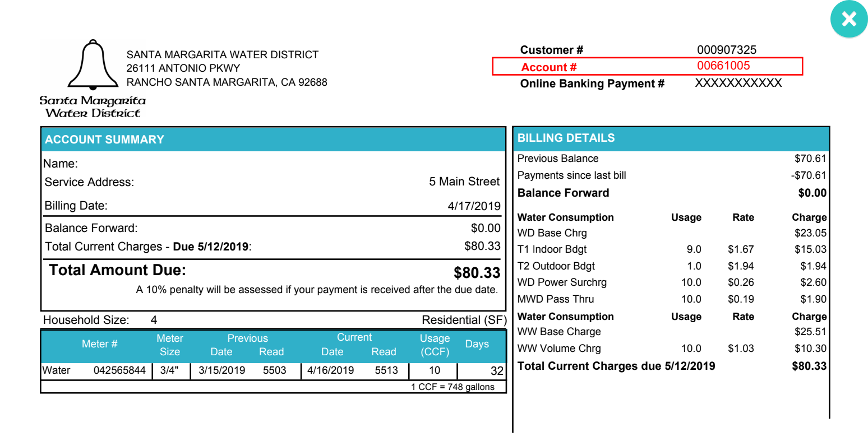Image resolution: width=868 pixels, height=441 pixels.
Task: Click the Days value 32
Action: click(x=497, y=371)
